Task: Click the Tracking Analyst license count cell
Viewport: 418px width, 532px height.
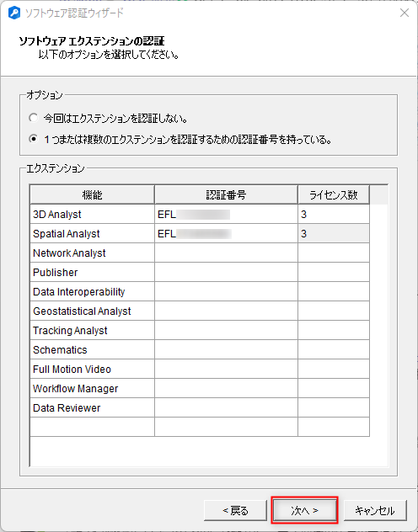Action: (334, 330)
